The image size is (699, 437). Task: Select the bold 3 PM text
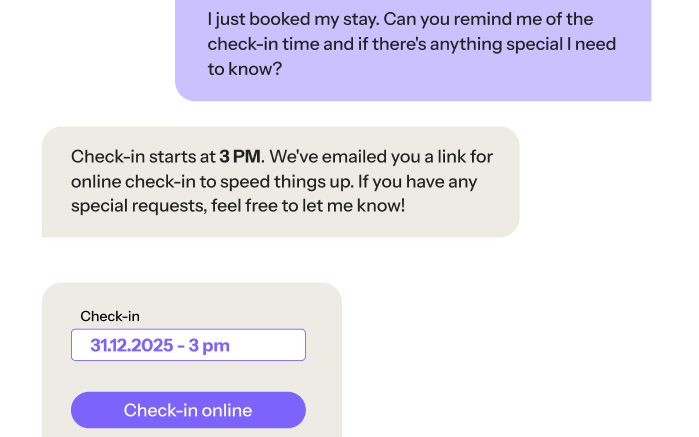[x=240, y=157]
